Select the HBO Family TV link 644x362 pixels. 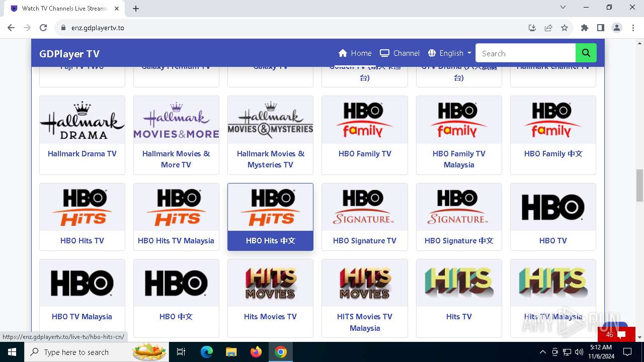[x=365, y=154]
